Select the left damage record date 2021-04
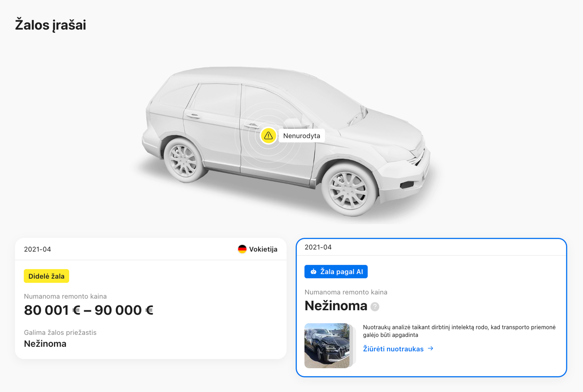 pos(38,249)
